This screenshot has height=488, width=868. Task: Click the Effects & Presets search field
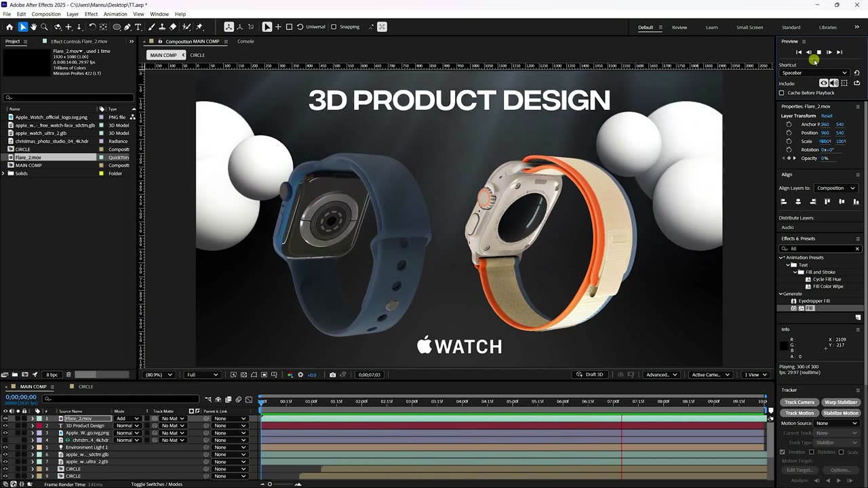819,249
